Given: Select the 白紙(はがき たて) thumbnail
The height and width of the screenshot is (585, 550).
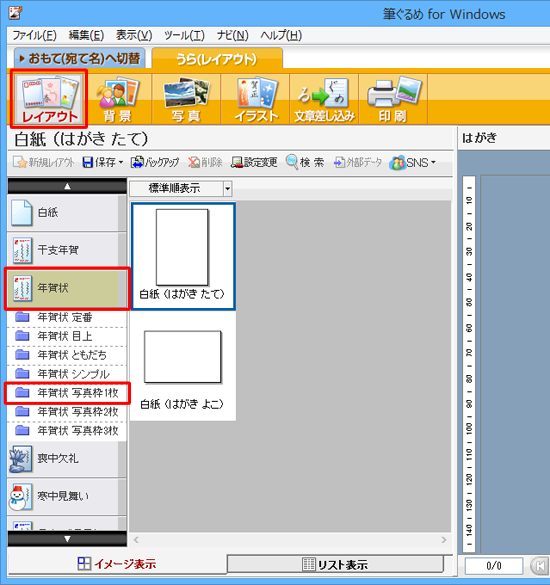Looking at the screenshot, I should point(183,256).
